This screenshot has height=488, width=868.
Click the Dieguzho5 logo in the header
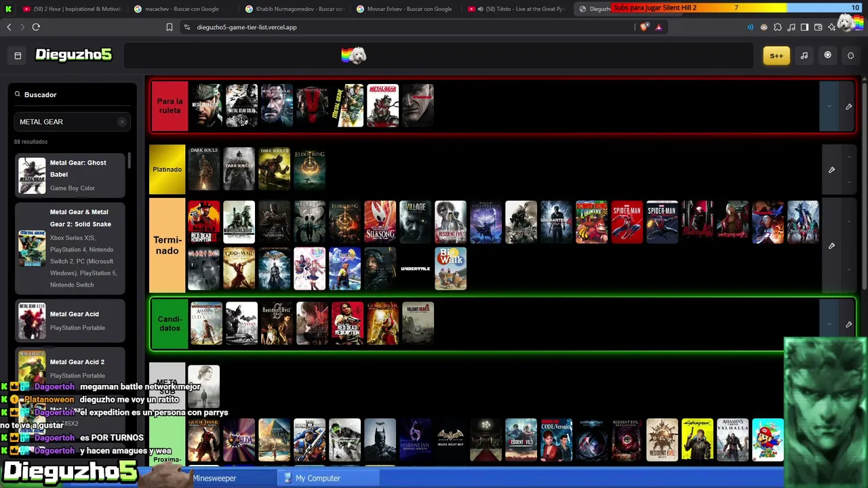click(x=73, y=55)
